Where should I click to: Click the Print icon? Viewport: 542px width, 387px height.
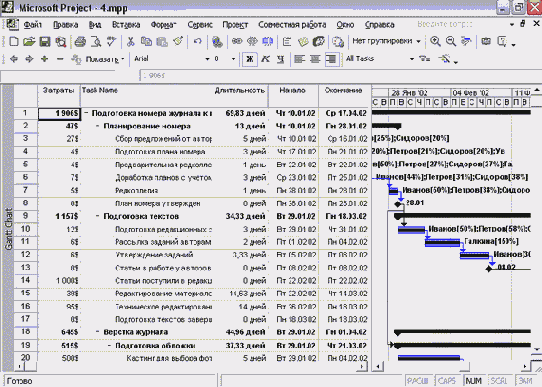click(x=80, y=42)
